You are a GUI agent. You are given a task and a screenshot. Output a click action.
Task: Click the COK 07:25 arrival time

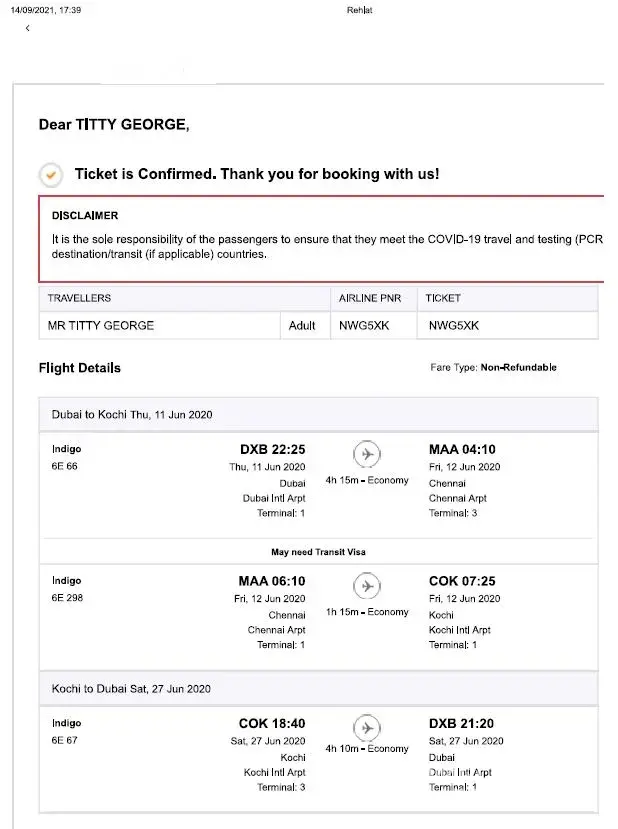click(x=462, y=581)
